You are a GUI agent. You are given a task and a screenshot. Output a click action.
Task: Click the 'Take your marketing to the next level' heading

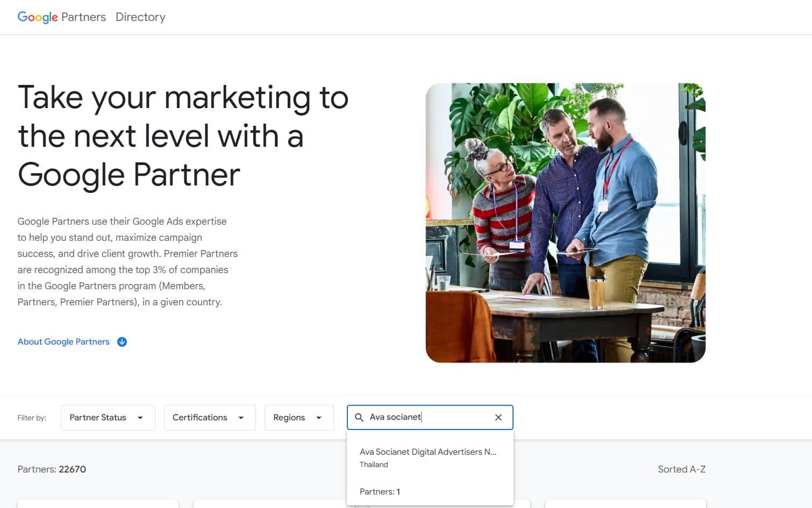pos(183,136)
